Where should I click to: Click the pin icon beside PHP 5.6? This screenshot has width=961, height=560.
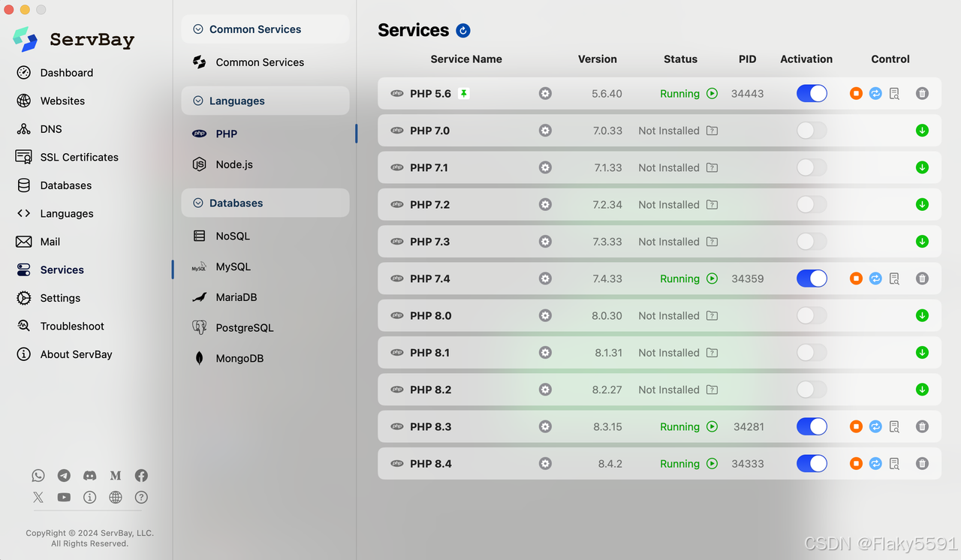click(x=464, y=94)
